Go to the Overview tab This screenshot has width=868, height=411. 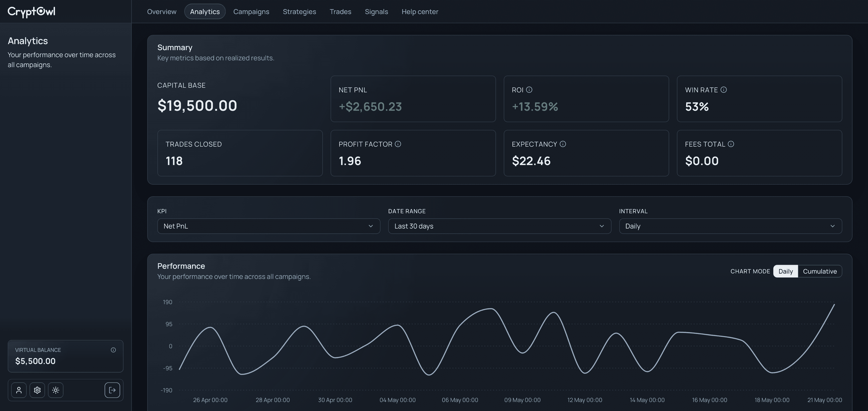coord(162,11)
